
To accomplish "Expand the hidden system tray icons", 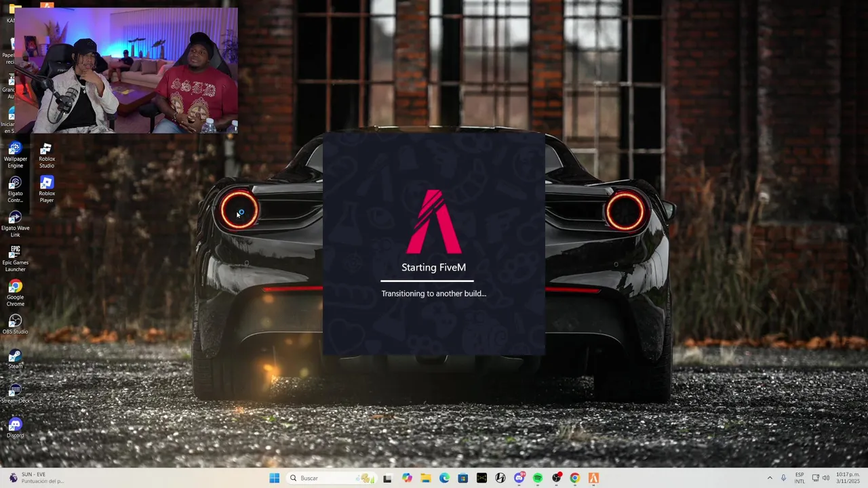I will [x=770, y=478].
